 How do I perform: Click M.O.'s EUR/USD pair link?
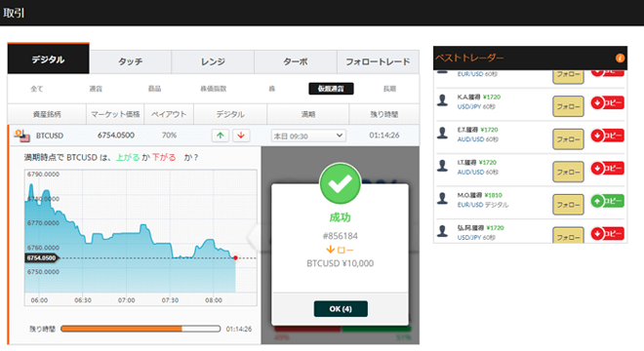point(470,205)
